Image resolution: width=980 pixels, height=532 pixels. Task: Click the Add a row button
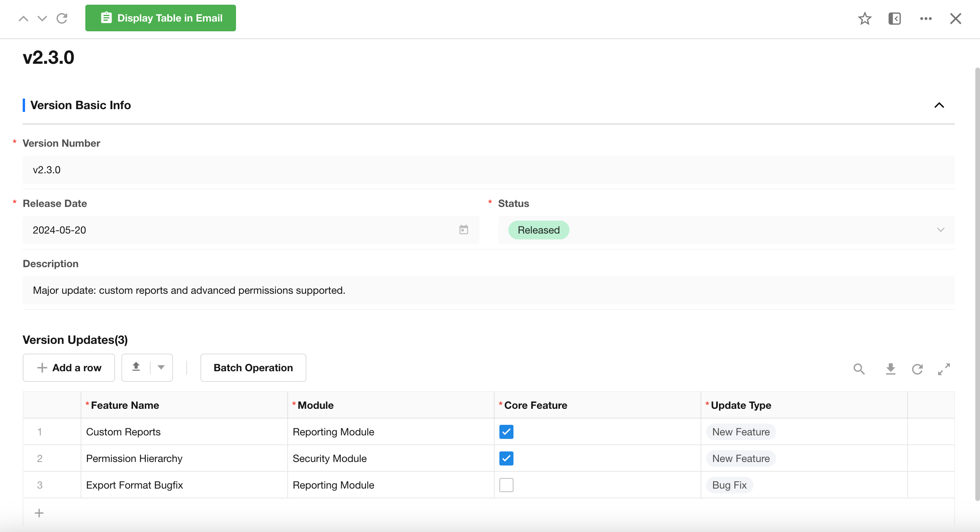(69, 368)
